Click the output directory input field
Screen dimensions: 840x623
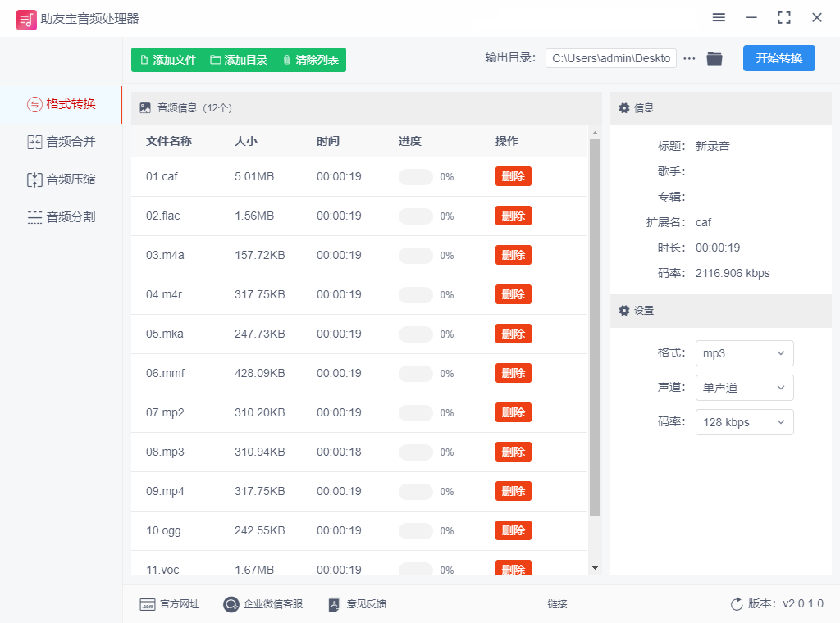click(611, 58)
